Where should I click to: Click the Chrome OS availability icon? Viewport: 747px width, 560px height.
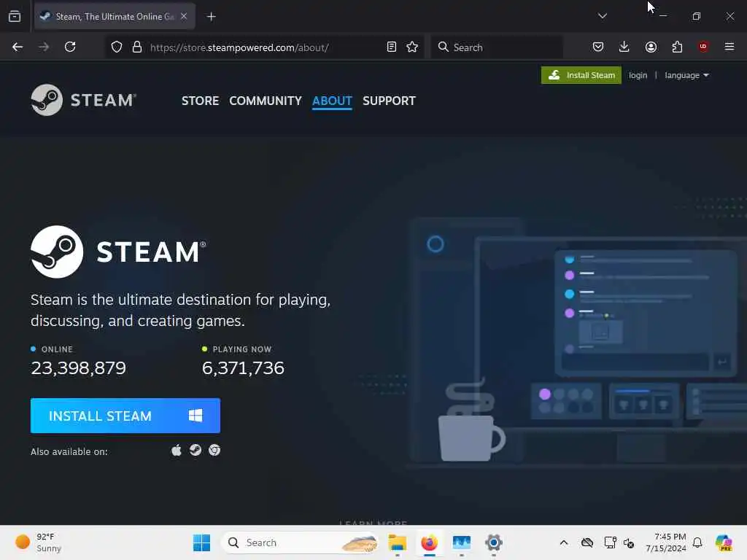(x=214, y=451)
